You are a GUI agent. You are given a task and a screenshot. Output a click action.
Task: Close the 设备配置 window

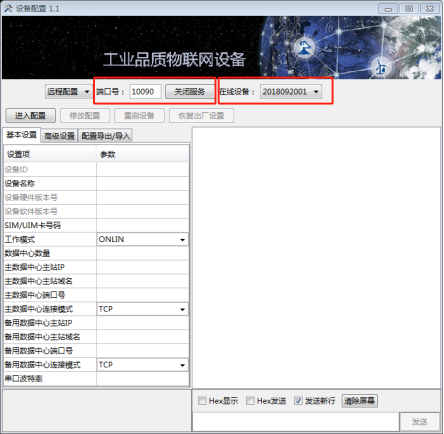point(430,9)
